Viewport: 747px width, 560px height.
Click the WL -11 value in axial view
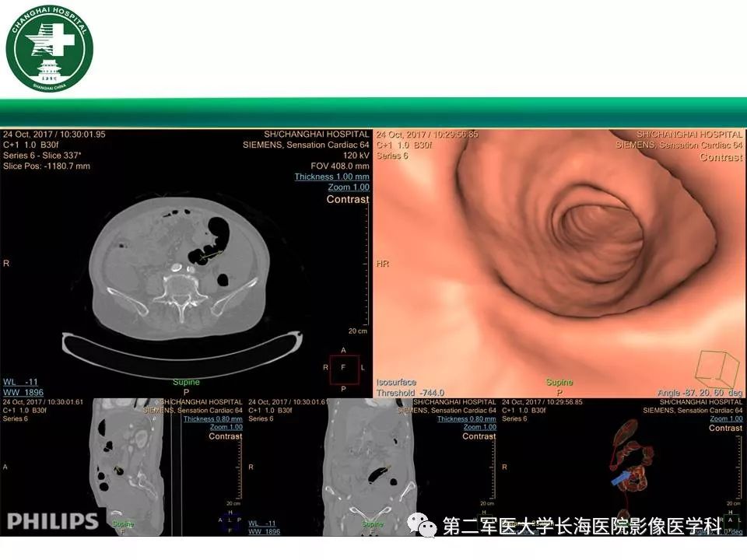(20, 382)
